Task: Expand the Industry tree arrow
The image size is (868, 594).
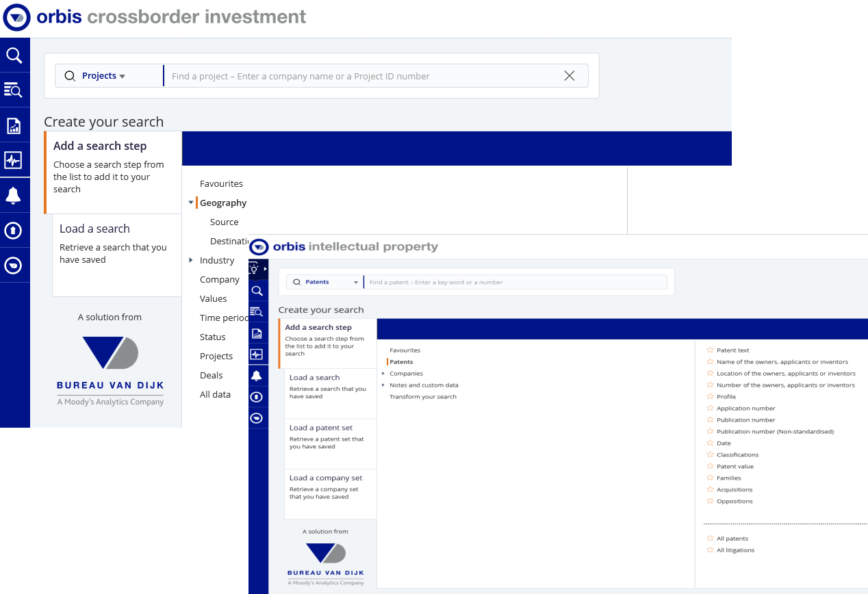Action: coord(191,260)
